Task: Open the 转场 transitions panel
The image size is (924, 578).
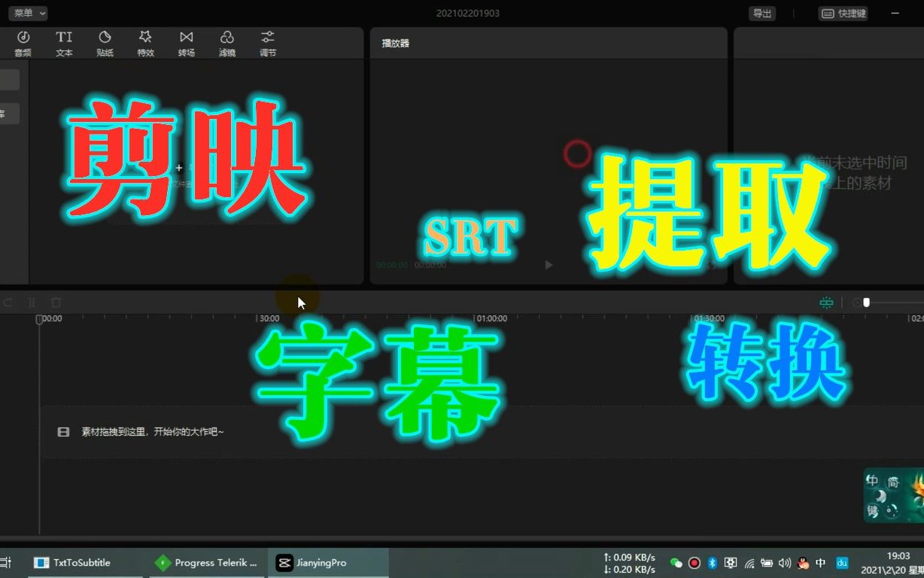Action: (x=186, y=42)
